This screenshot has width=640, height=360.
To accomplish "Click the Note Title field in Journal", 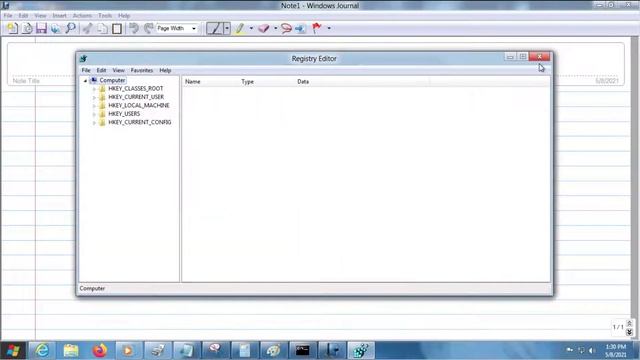I will coord(26,81).
